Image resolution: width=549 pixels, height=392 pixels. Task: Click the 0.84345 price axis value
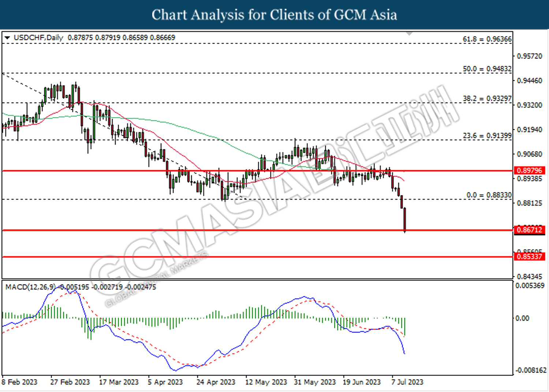point(530,277)
